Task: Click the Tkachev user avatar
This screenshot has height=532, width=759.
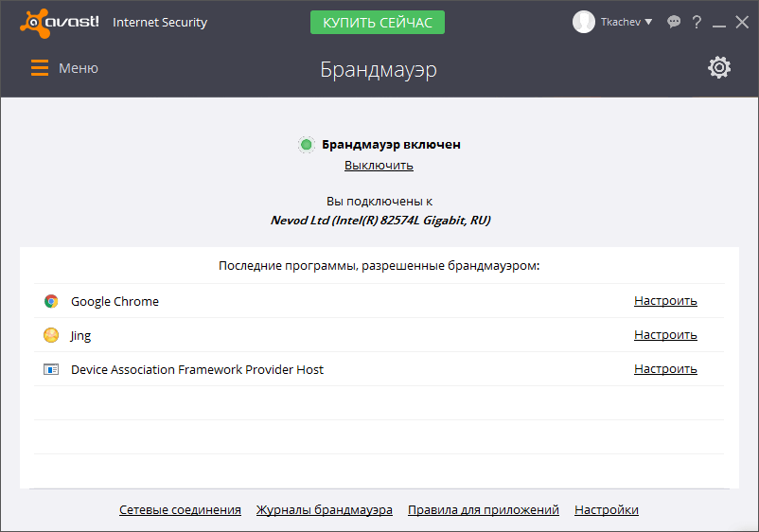Action: (x=584, y=22)
